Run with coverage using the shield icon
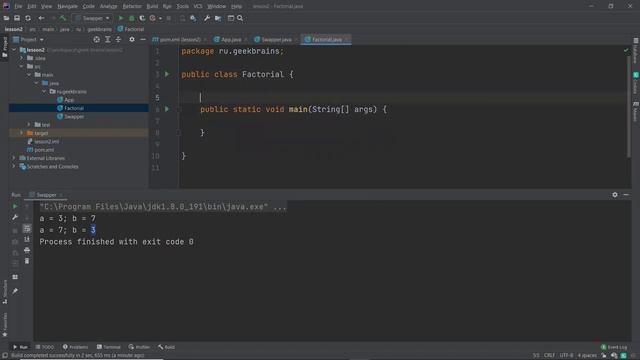Image resolution: width=640 pixels, height=360 pixels. click(142, 18)
